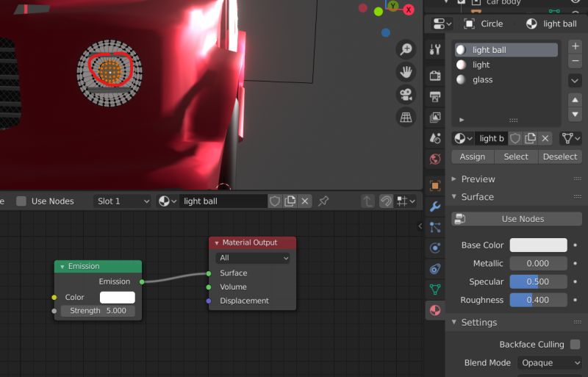Open the Blend Mode dropdown
This screenshot has height=377, width=588.
click(550, 363)
